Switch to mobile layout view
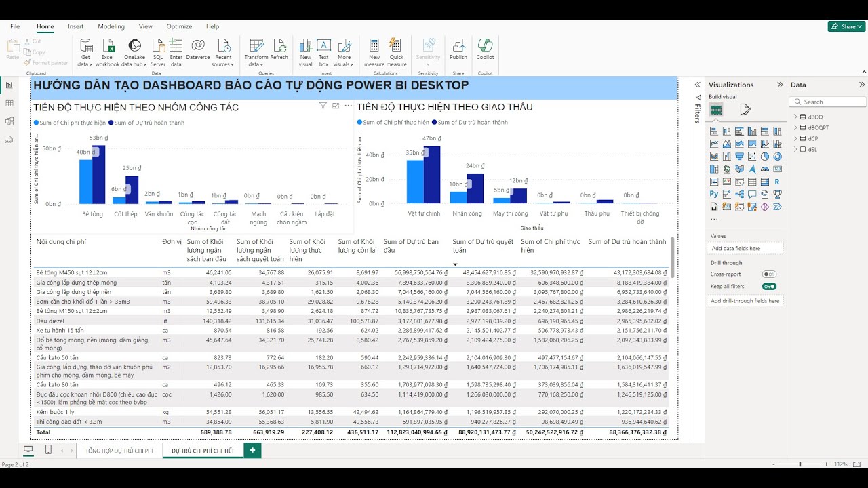This screenshot has height=488, width=868. 48,449
